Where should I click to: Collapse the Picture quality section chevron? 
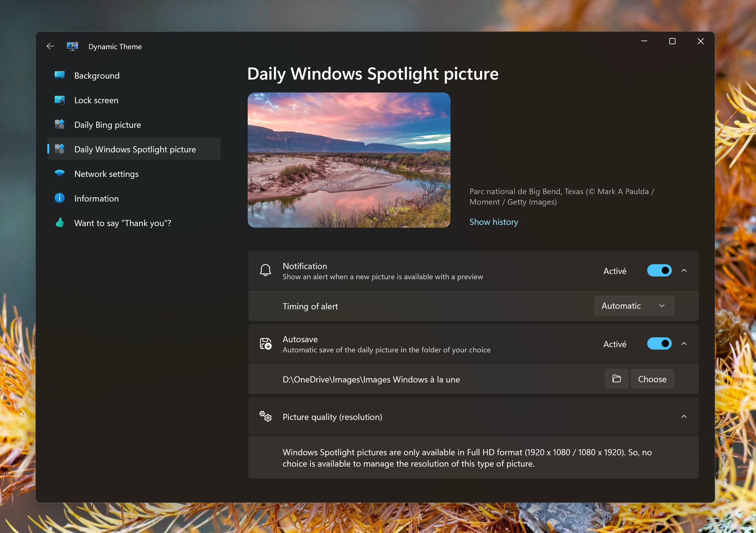pos(684,417)
